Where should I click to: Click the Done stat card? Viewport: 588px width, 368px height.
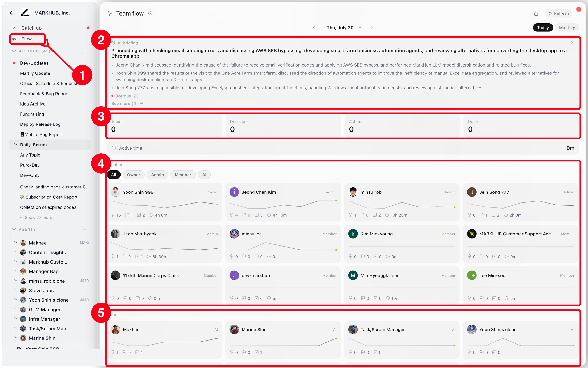pos(521,126)
